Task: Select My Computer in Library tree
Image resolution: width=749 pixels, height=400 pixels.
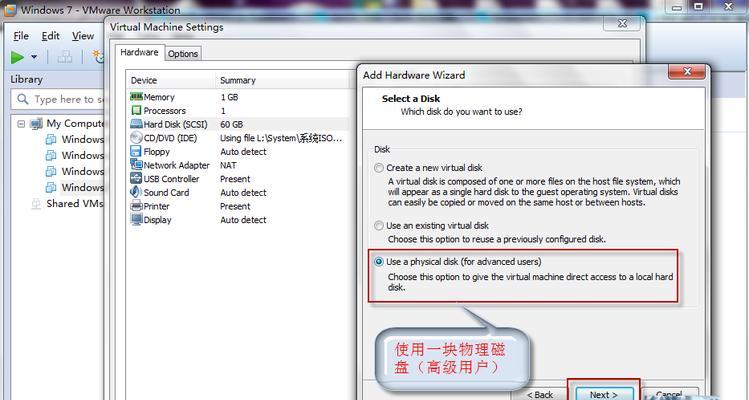Action: pyautogui.click(x=75, y=123)
